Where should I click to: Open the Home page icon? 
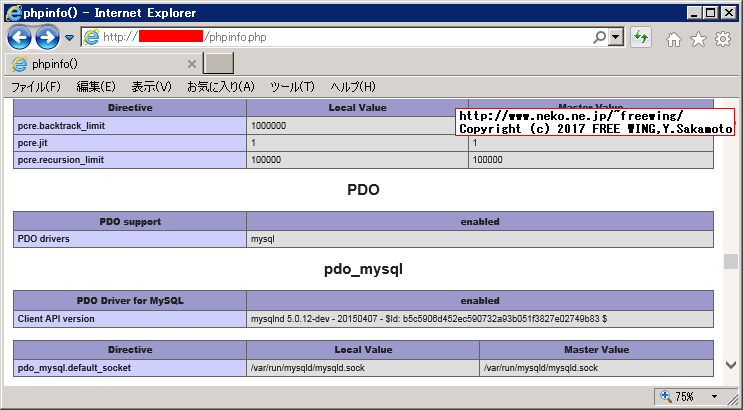click(x=674, y=39)
